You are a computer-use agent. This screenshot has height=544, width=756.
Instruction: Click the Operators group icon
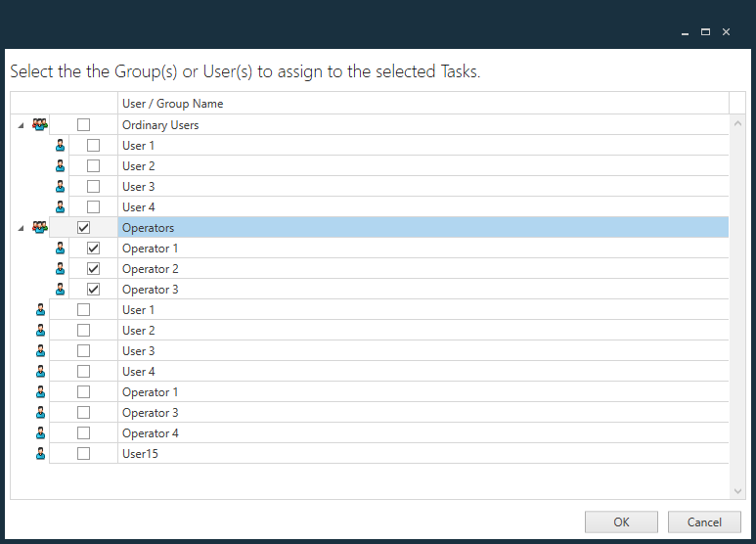[40, 228]
